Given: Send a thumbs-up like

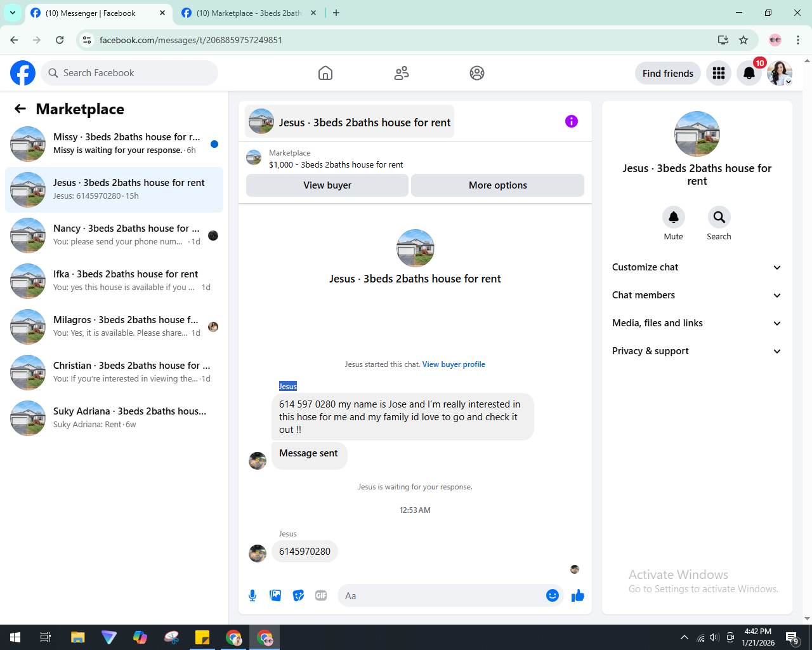Looking at the screenshot, I should click(578, 595).
